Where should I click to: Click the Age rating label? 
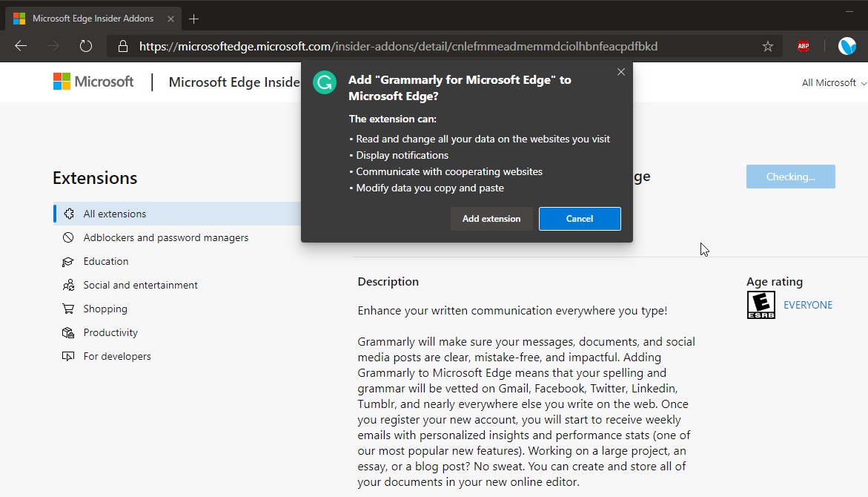tap(775, 281)
